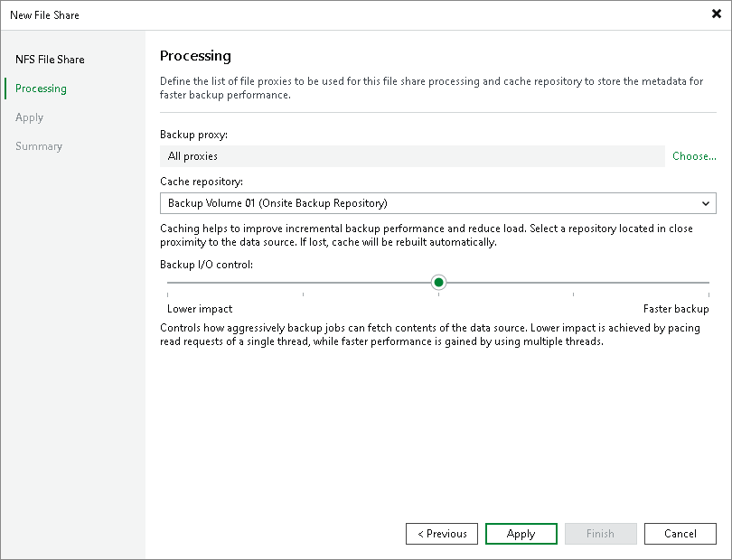Click the Faster backup label area
This screenshot has height=560, width=732.
[676, 308]
